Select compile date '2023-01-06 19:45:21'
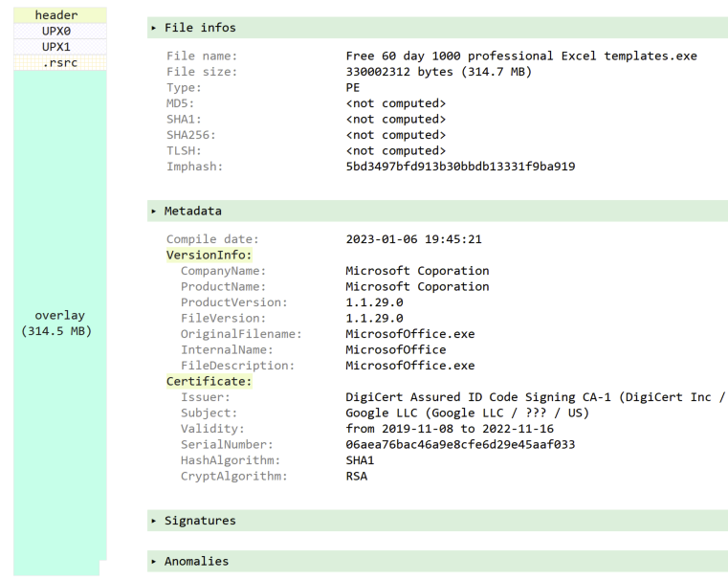The height and width of the screenshot is (580, 728). click(x=413, y=239)
